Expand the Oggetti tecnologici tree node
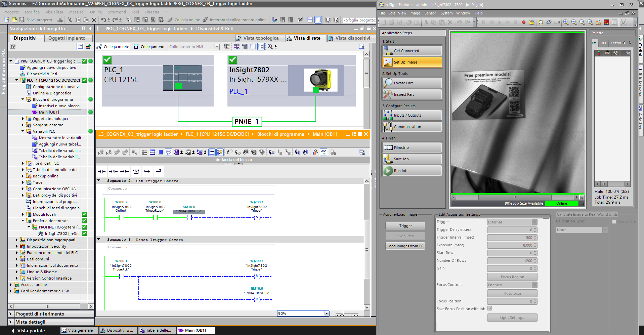The width and height of the screenshot is (644, 335). tap(23, 119)
